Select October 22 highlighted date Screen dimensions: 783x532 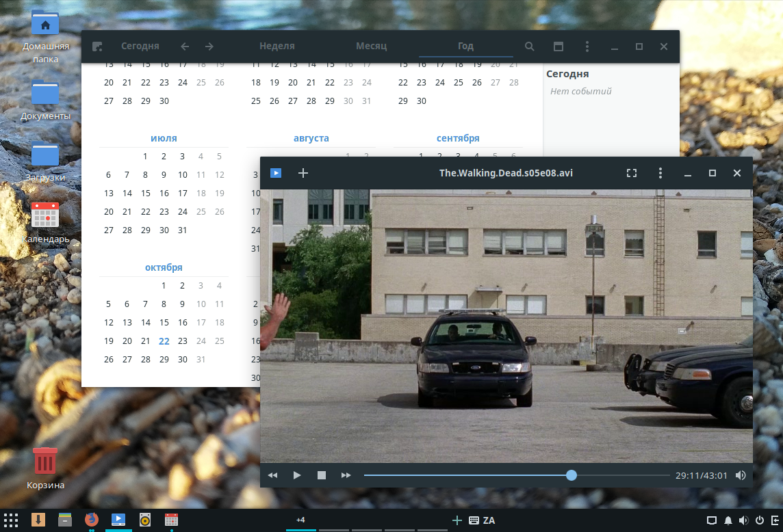[x=164, y=341]
